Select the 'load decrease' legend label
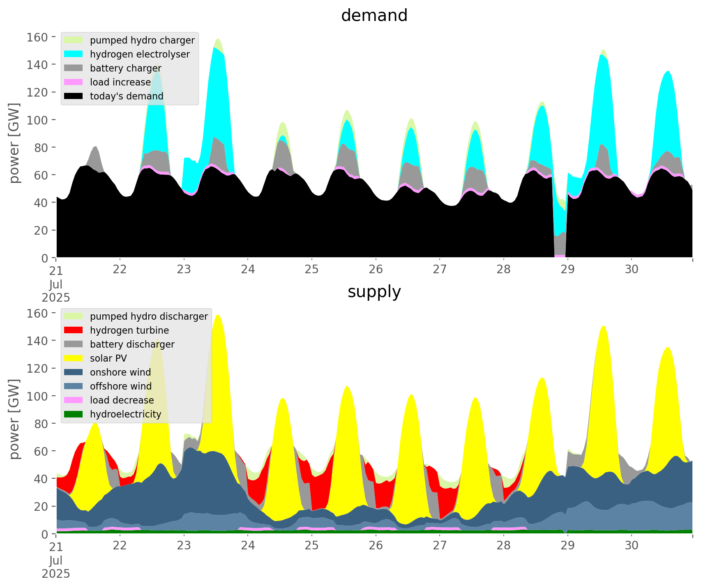Viewport: 701px width, 588px height. pyautogui.click(x=122, y=400)
